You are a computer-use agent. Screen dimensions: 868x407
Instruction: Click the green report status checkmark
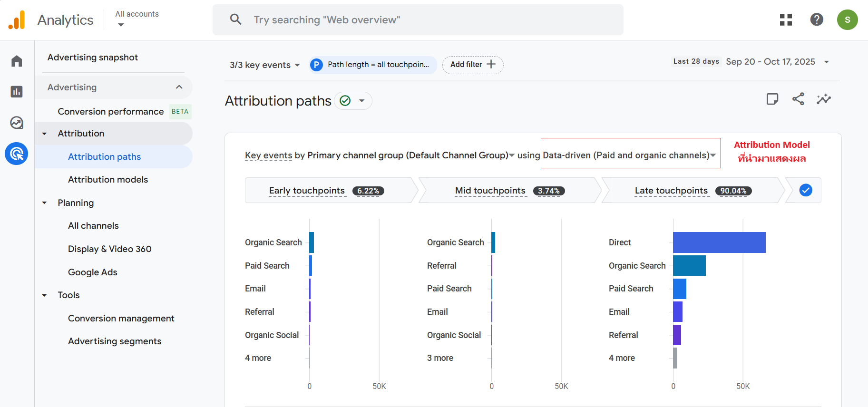(345, 101)
